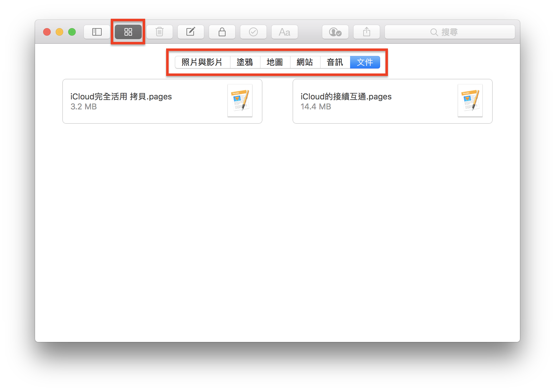Click the lock note icon

pos(222,32)
